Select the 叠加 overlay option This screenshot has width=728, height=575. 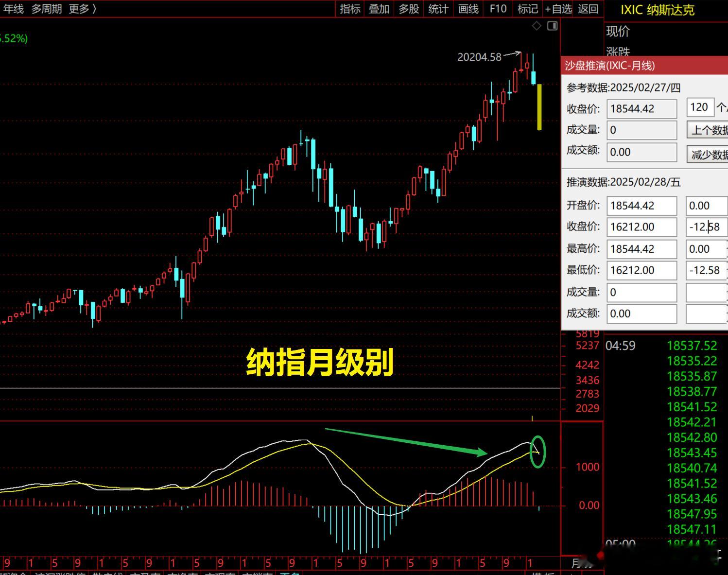tap(379, 9)
